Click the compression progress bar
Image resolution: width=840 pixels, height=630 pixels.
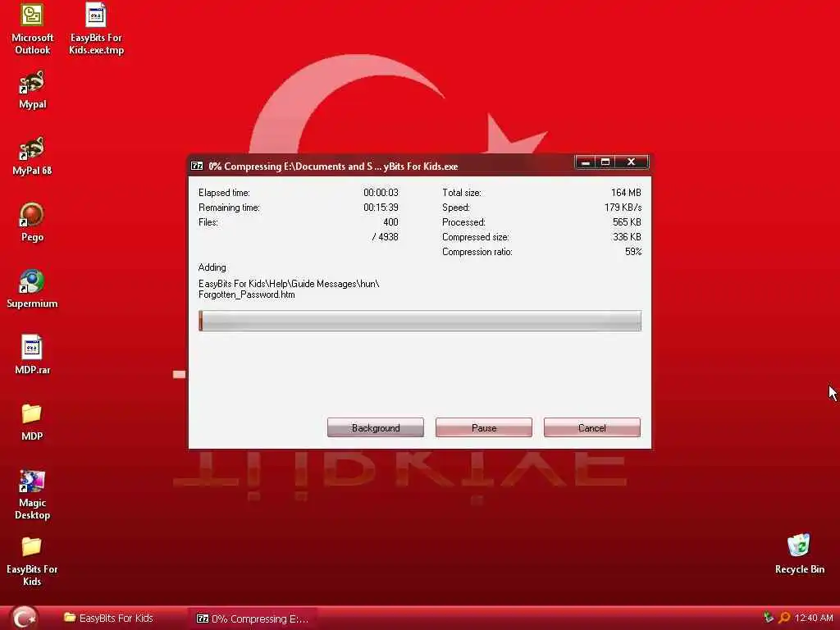click(x=419, y=321)
